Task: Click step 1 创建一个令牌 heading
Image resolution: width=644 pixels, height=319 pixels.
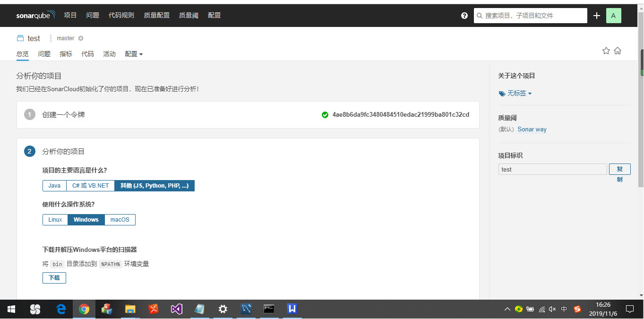Action: pos(63,114)
